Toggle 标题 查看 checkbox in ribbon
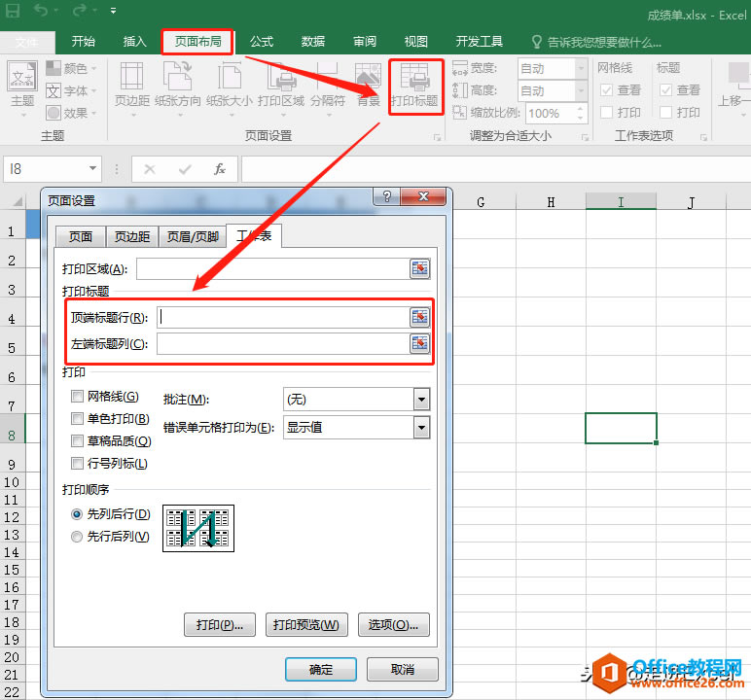 pos(665,90)
